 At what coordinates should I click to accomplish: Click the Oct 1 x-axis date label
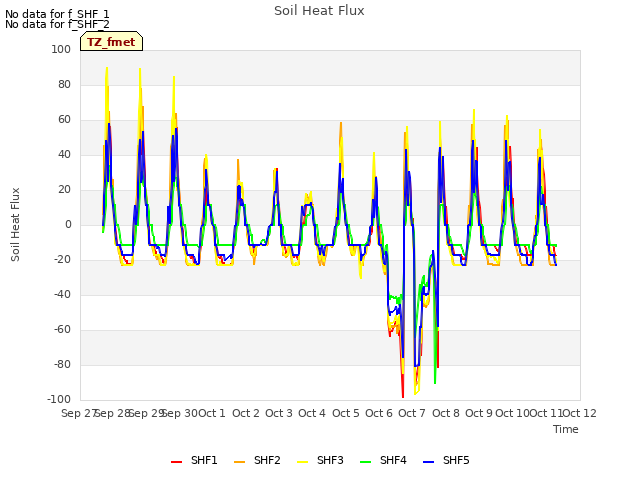212,413
